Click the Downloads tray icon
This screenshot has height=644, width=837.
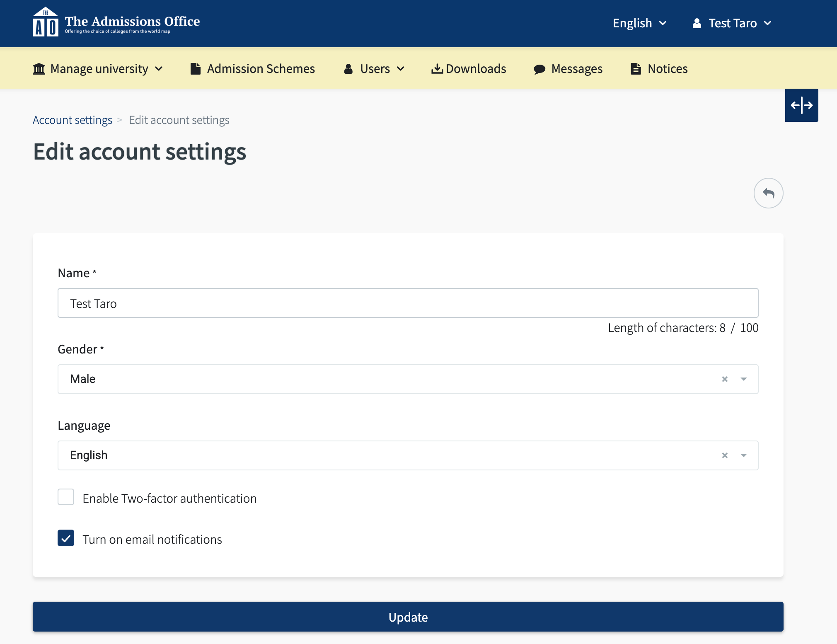tap(437, 69)
